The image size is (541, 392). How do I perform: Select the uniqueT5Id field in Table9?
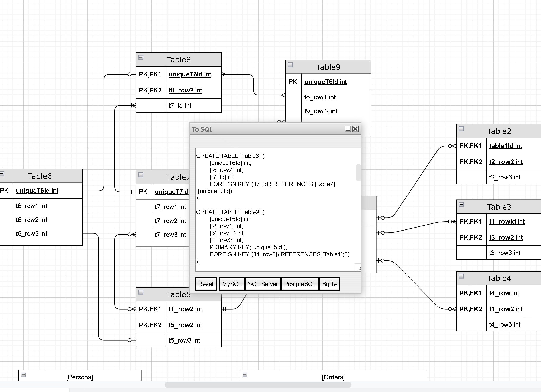click(x=325, y=82)
